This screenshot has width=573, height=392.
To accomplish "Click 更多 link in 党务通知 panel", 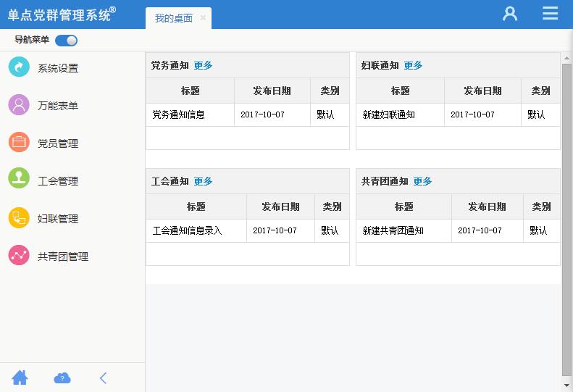I will 203,65.
